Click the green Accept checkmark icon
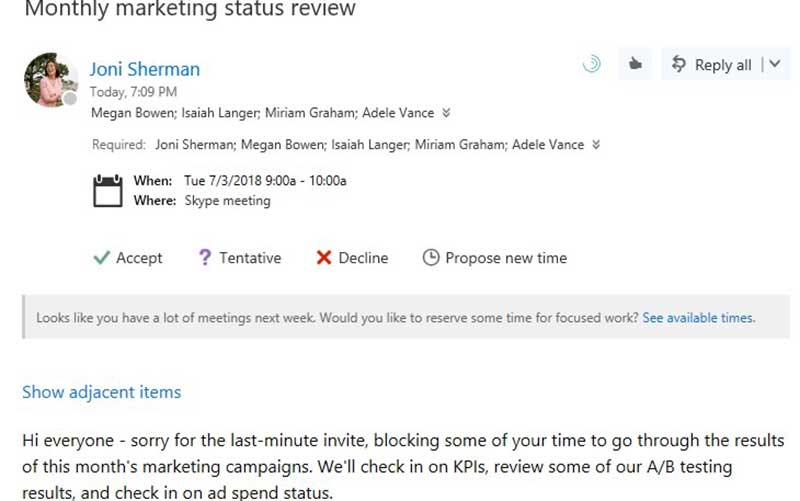 [100, 258]
